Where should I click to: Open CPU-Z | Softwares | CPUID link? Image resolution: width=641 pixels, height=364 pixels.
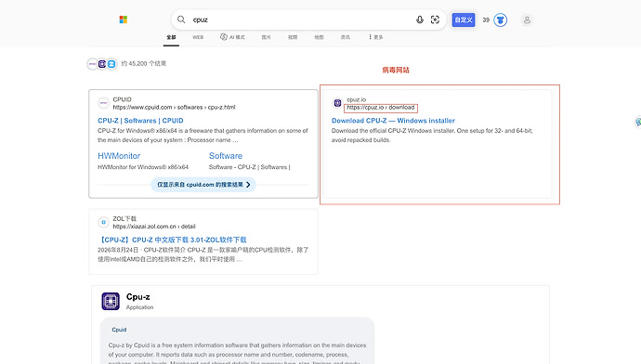click(x=140, y=121)
